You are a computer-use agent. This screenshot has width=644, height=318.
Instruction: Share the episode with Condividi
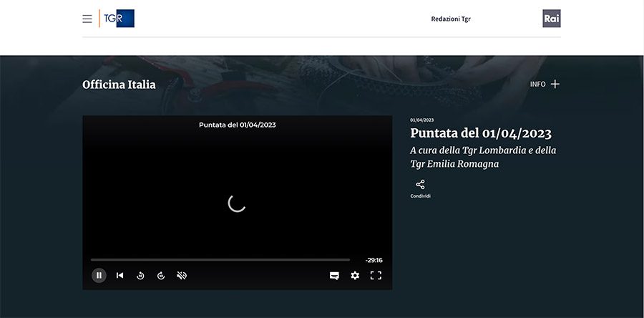pos(420,189)
